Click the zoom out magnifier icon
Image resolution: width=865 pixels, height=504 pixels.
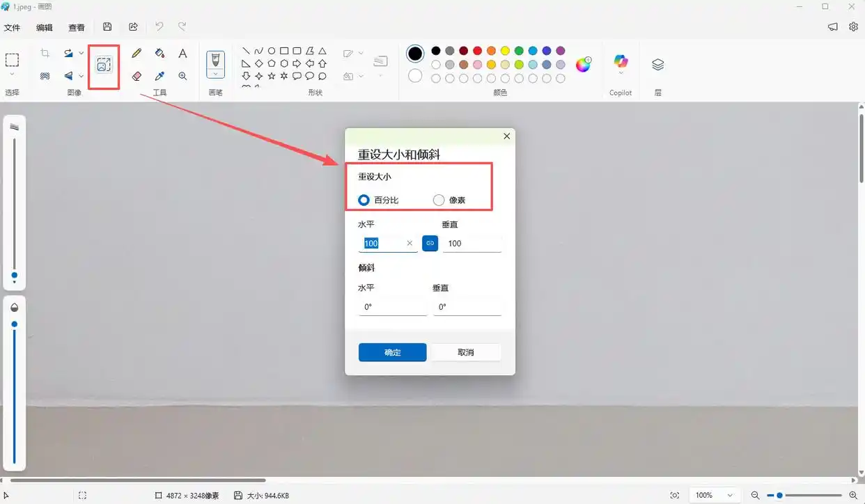[755, 495]
